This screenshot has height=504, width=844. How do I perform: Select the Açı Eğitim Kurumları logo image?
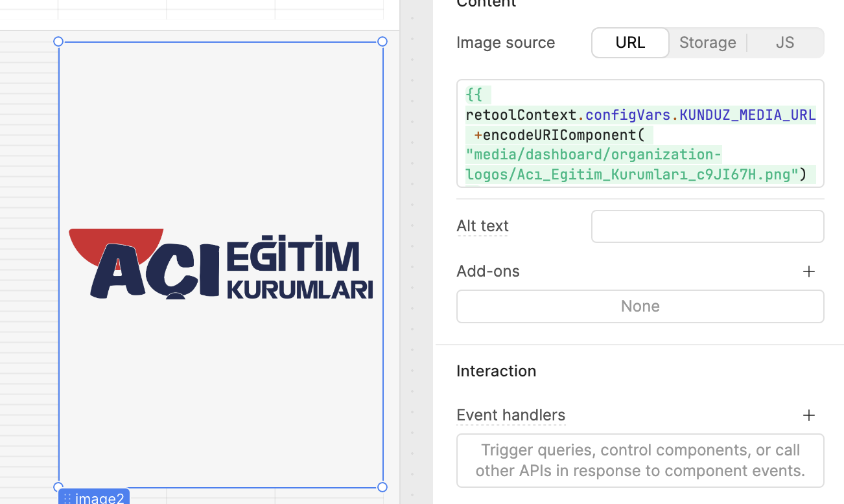(221, 264)
